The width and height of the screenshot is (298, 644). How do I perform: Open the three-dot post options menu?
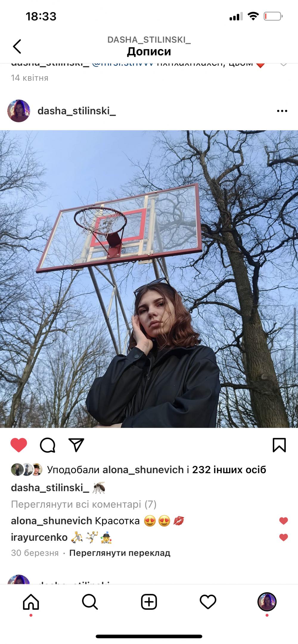point(282,111)
